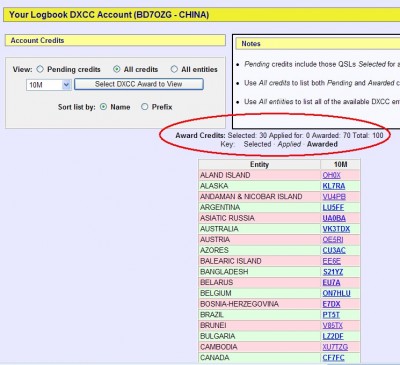Open the E7DX callsign link
The width and height of the screenshot is (400, 365).
pyautogui.click(x=331, y=304)
